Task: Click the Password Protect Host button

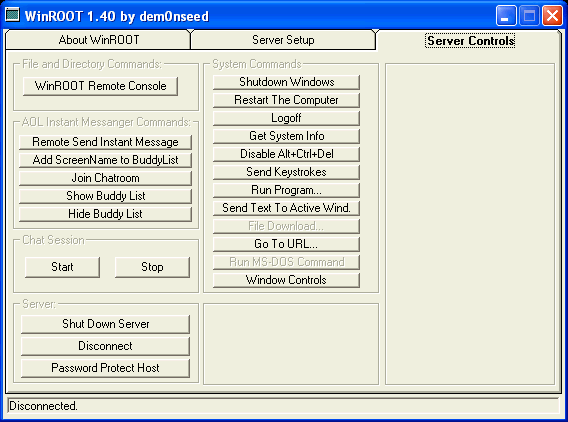Action: [105, 368]
